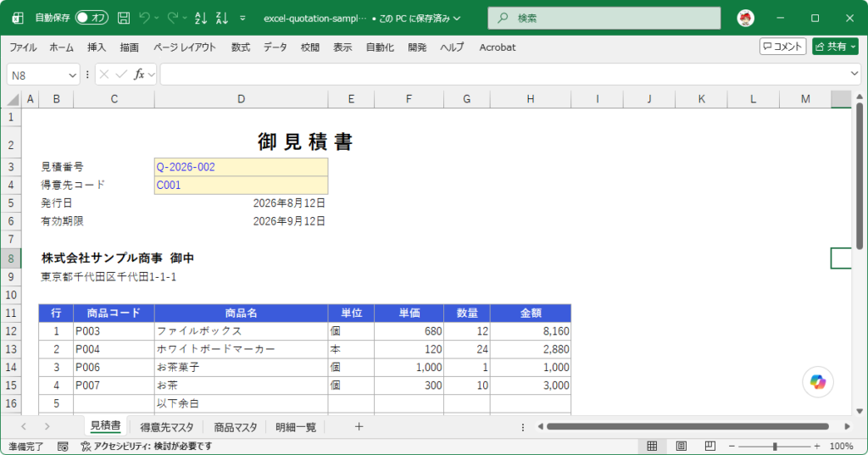Open the データ ribbon tab
This screenshot has height=455, width=868.
(x=275, y=47)
